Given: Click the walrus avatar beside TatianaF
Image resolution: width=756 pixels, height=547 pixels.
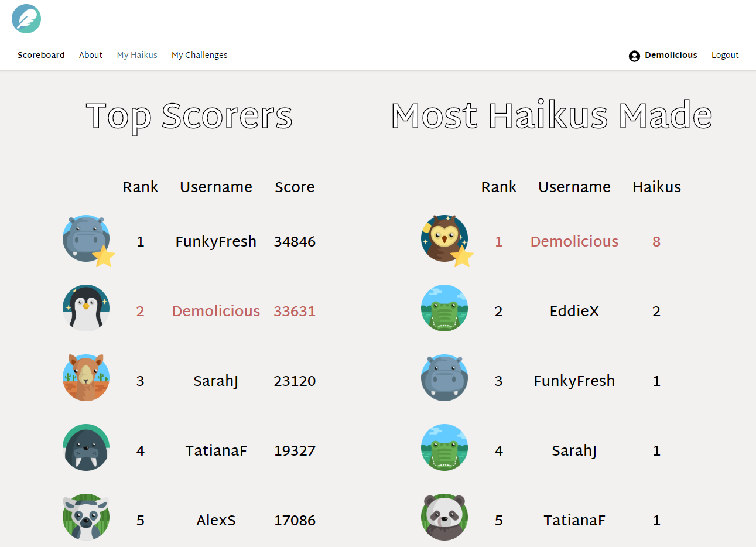Looking at the screenshot, I should point(85,447).
